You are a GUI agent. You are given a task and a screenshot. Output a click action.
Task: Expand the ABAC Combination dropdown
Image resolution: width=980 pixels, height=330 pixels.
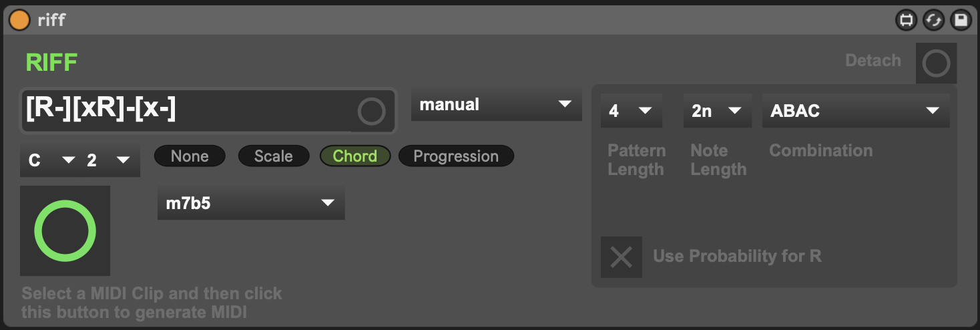[x=856, y=111]
